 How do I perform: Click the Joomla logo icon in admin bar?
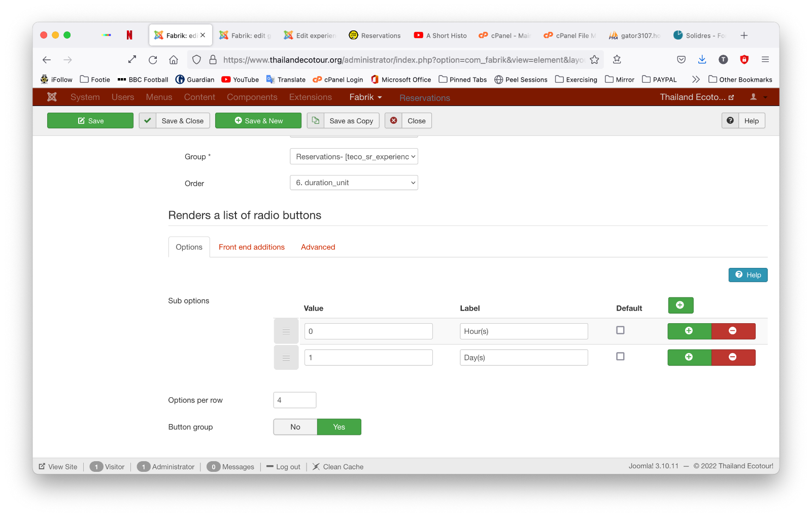tap(52, 97)
